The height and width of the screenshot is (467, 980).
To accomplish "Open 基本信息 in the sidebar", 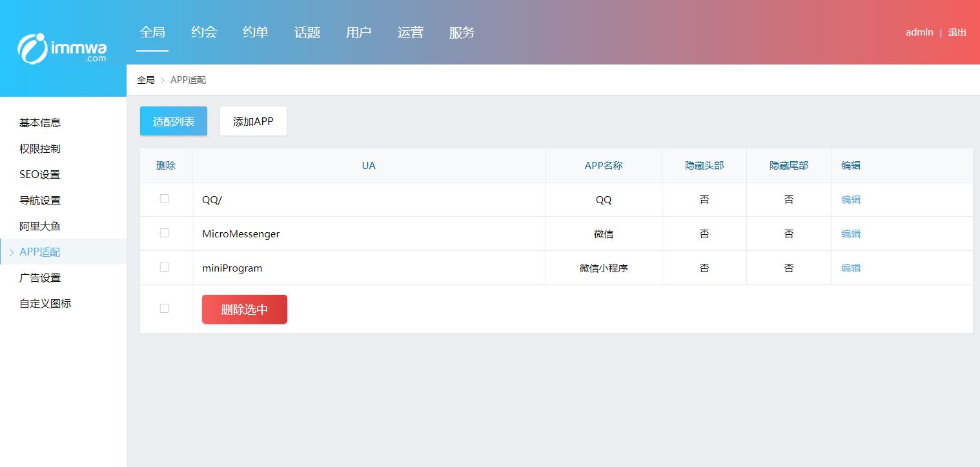I will [40, 123].
